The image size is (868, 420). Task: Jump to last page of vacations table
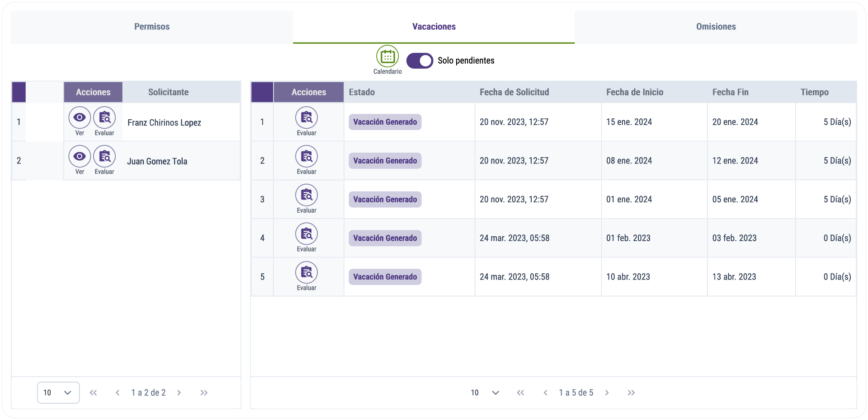click(x=631, y=392)
